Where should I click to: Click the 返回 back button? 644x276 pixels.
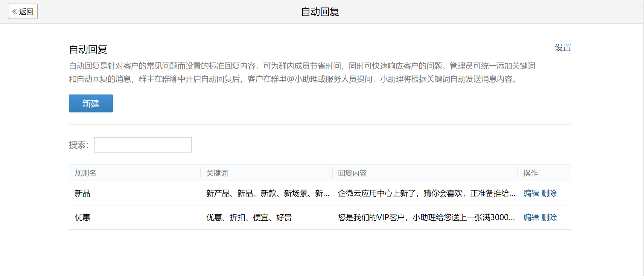pyautogui.click(x=23, y=12)
